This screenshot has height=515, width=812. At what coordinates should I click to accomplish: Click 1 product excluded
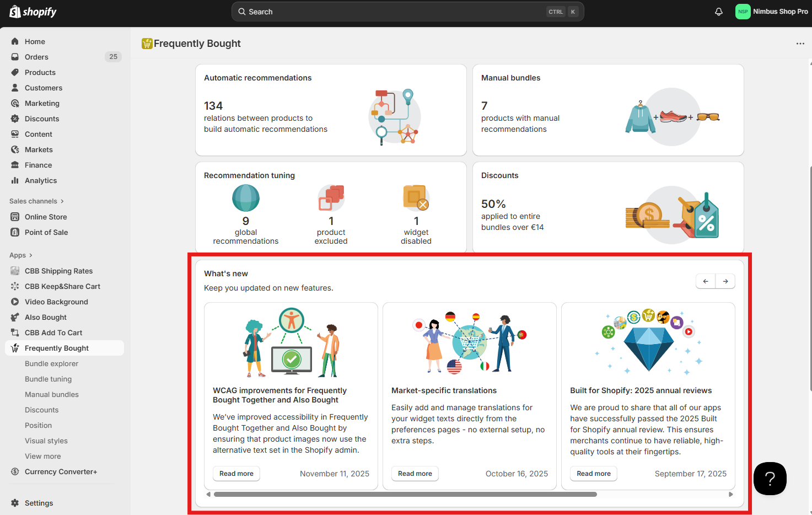(331, 214)
